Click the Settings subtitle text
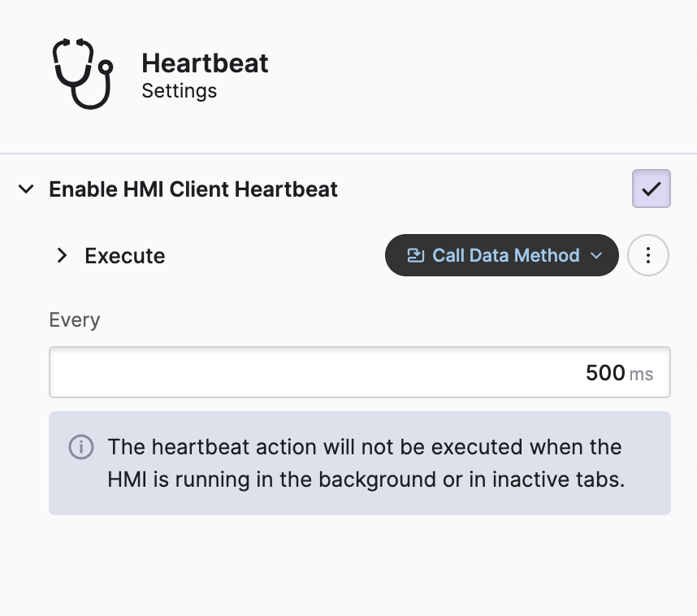The height and width of the screenshot is (616, 697). [179, 90]
